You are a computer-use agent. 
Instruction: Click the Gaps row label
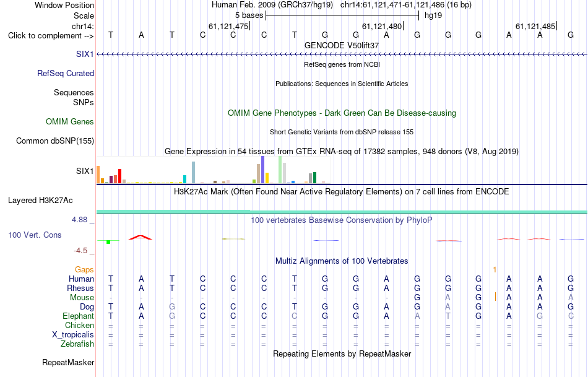click(x=84, y=269)
